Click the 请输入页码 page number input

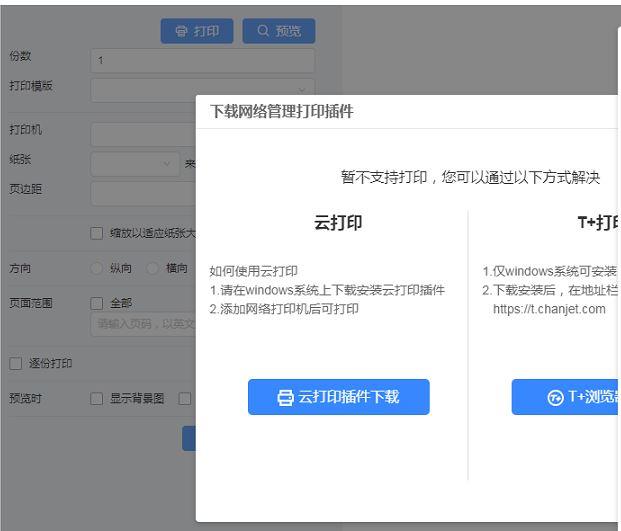(143, 325)
